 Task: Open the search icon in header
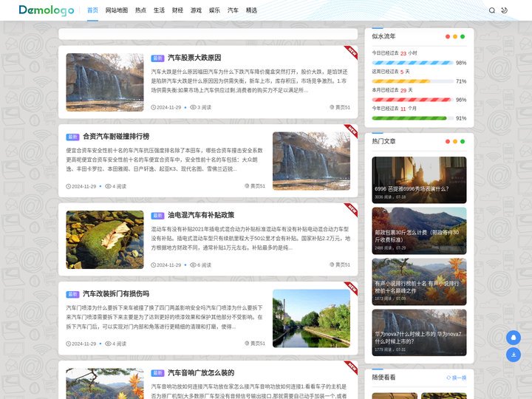click(491, 10)
